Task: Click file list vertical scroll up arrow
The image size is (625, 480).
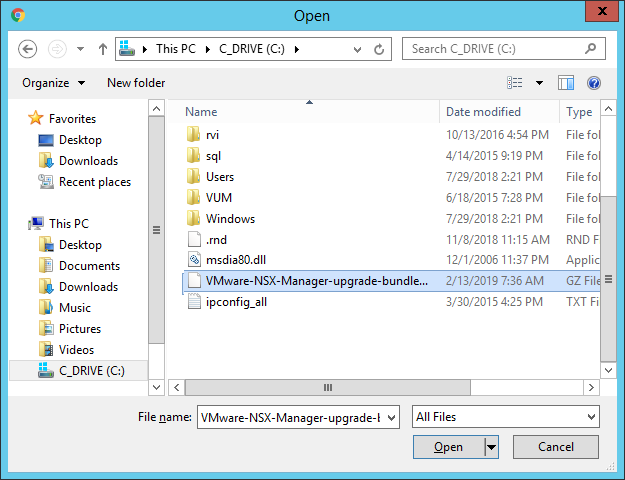Action: 608,108
